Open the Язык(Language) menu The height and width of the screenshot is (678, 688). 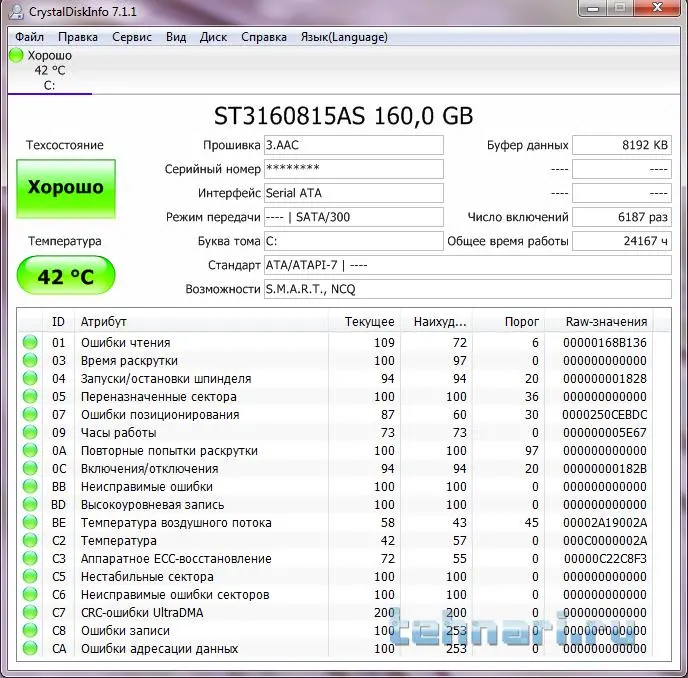click(x=343, y=37)
